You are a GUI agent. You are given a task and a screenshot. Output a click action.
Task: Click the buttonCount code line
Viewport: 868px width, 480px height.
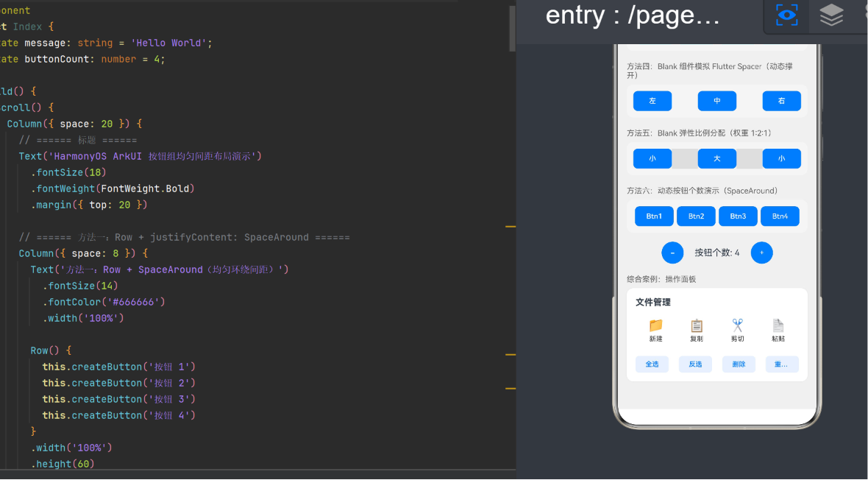[83, 60]
